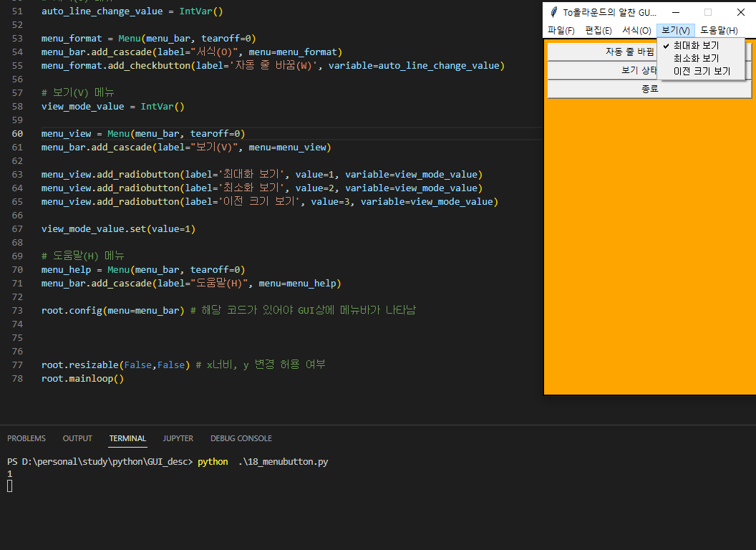Switch to the PROBLEMS panel tab

click(26, 438)
